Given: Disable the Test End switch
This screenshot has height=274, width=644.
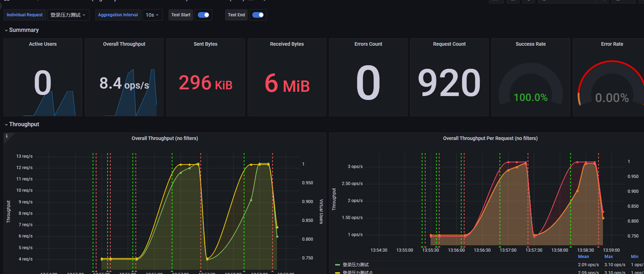Looking at the screenshot, I should tap(258, 15).
